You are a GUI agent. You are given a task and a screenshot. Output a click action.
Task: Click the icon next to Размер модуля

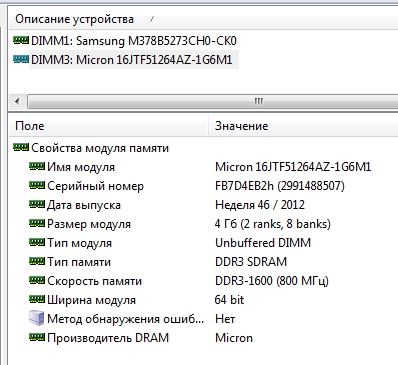tap(37, 223)
